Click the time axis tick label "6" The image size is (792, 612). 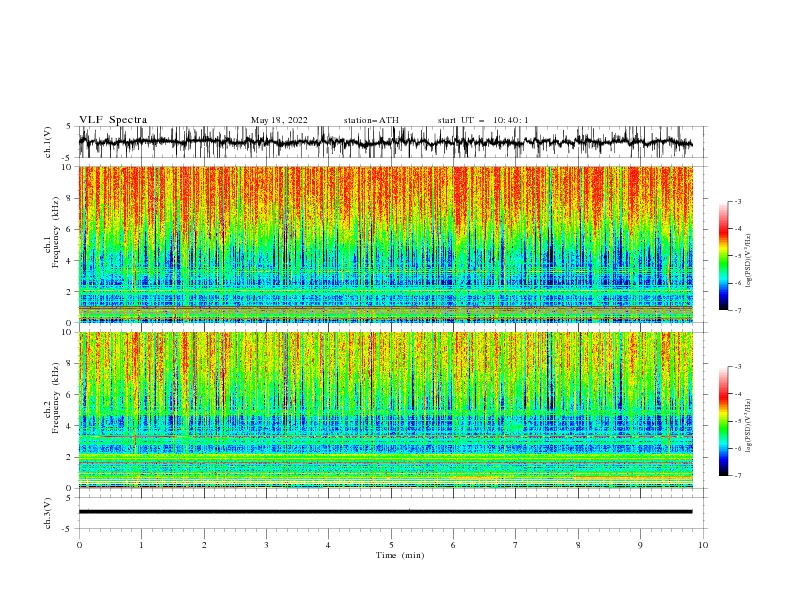coord(453,545)
